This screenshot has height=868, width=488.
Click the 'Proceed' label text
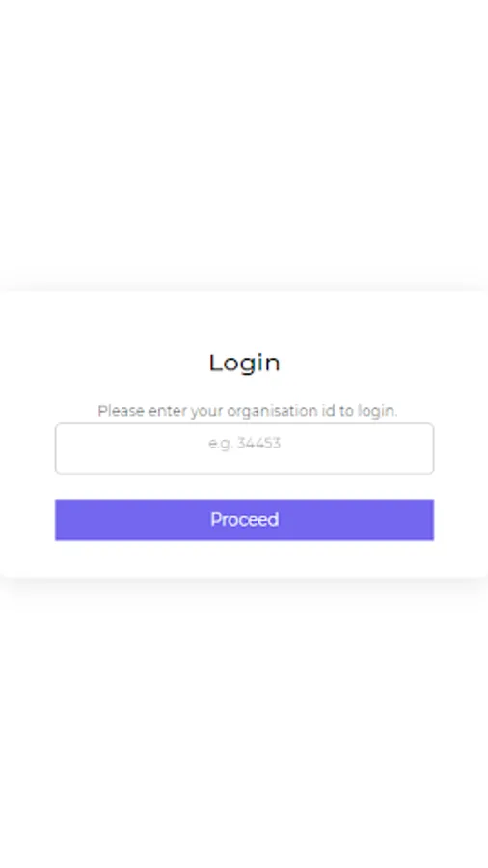point(244,519)
